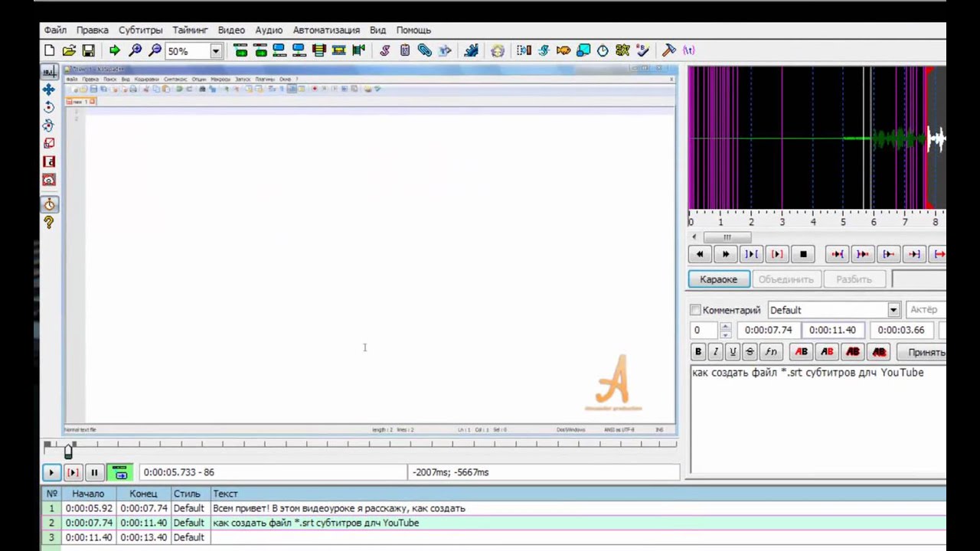980x551 pixels.
Task: Open the Помощь menu
Action: point(413,30)
